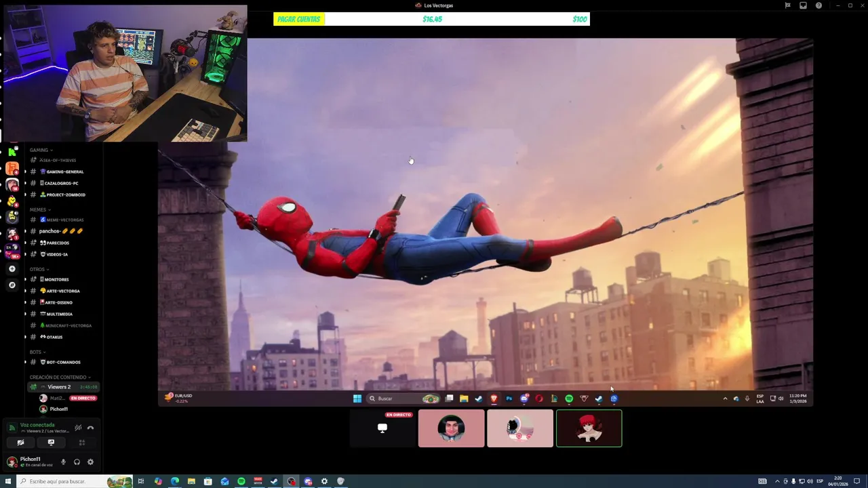Click the system tray volume icon
The height and width of the screenshot is (488, 868).
coord(810,481)
